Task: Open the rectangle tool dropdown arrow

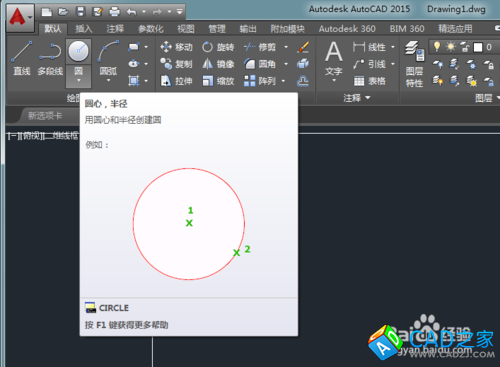Action: click(x=146, y=47)
